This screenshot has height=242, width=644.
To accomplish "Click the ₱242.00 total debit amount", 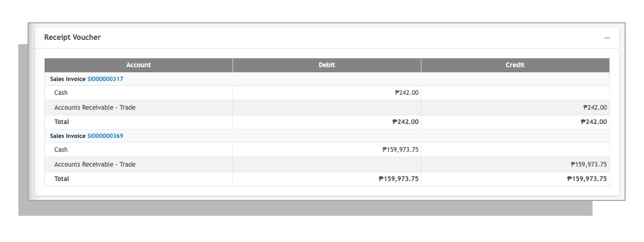I will (x=405, y=122).
